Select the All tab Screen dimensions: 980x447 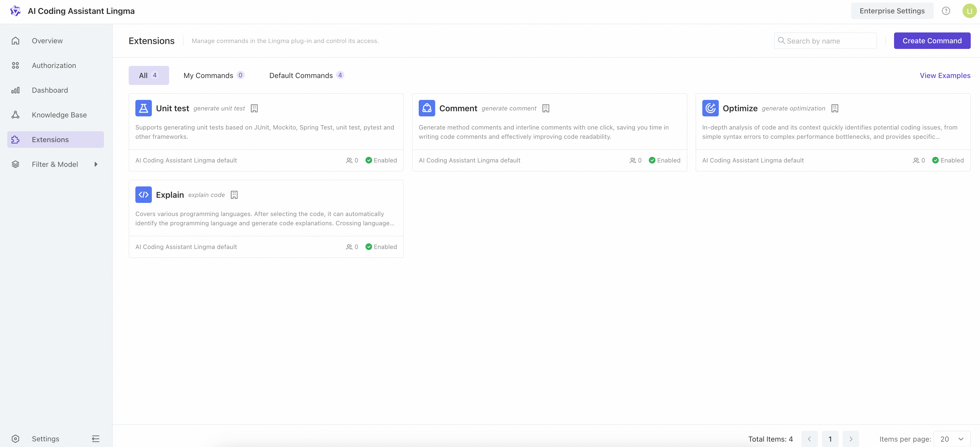(x=149, y=75)
